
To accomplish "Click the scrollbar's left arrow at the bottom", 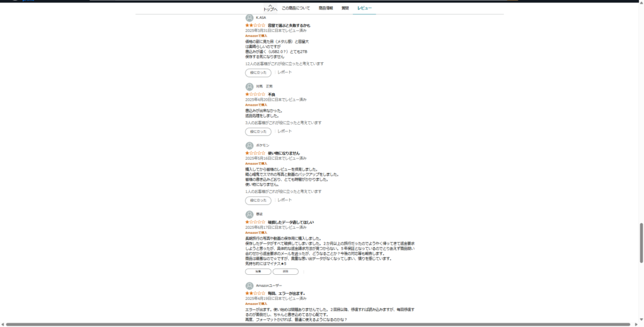I will (x=2, y=324).
